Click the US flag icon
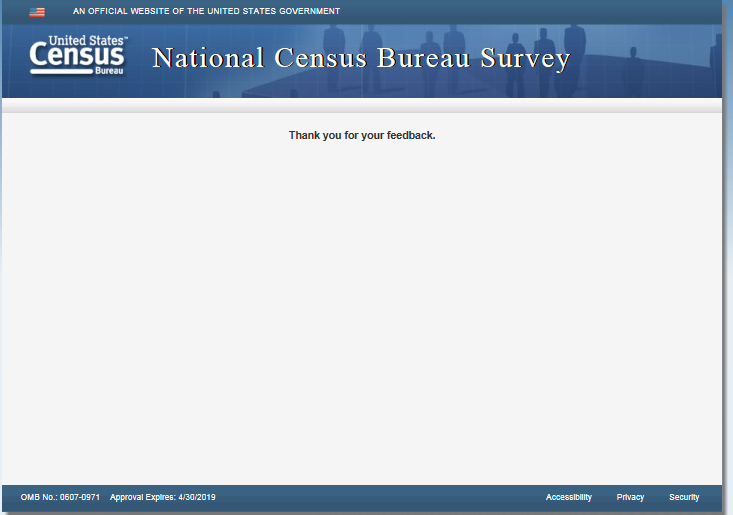 click(37, 12)
